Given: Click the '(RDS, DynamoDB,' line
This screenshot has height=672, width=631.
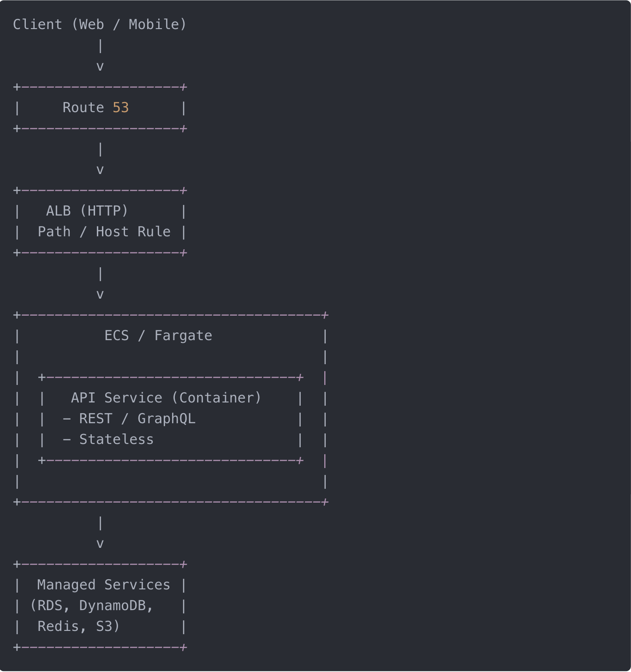Looking at the screenshot, I should 91,606.
